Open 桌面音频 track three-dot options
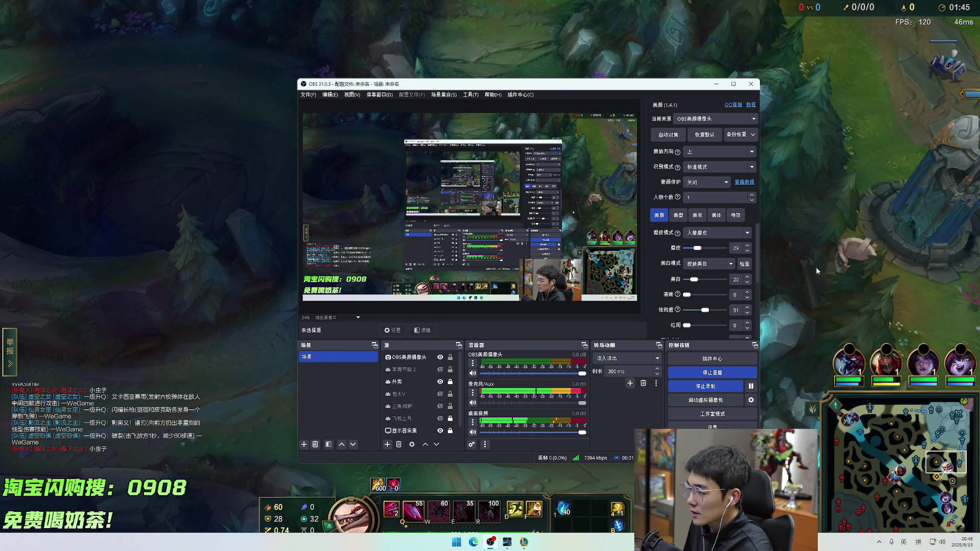 [473, 422]
